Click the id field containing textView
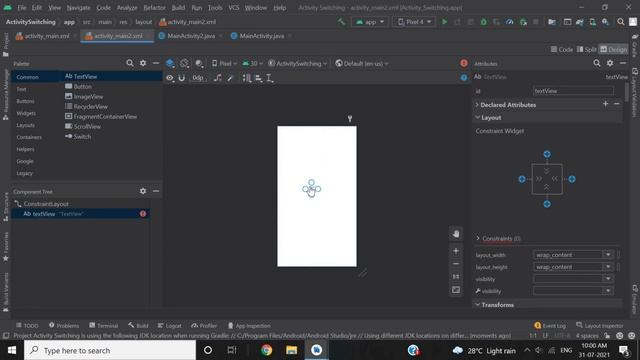Image resolution: width=640 pixels, height=360 pixels. 573,91
